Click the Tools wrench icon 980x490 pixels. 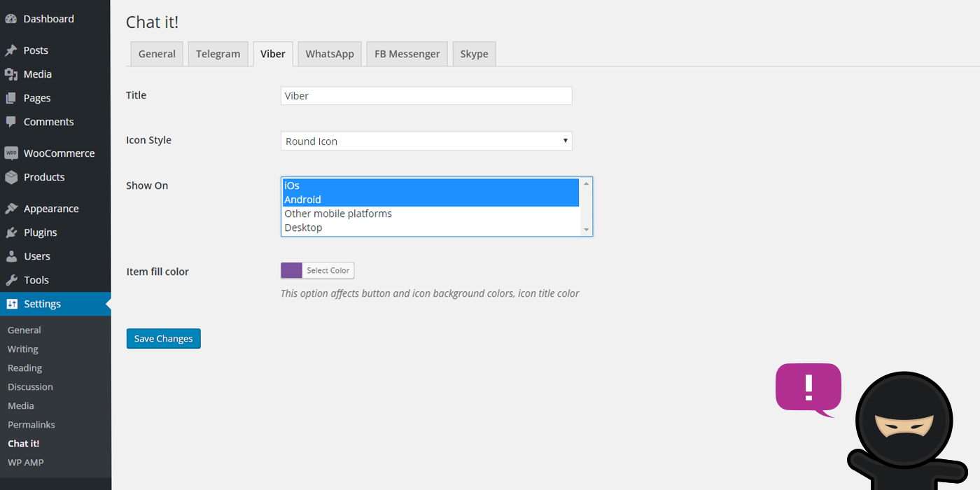click(11, 280)
